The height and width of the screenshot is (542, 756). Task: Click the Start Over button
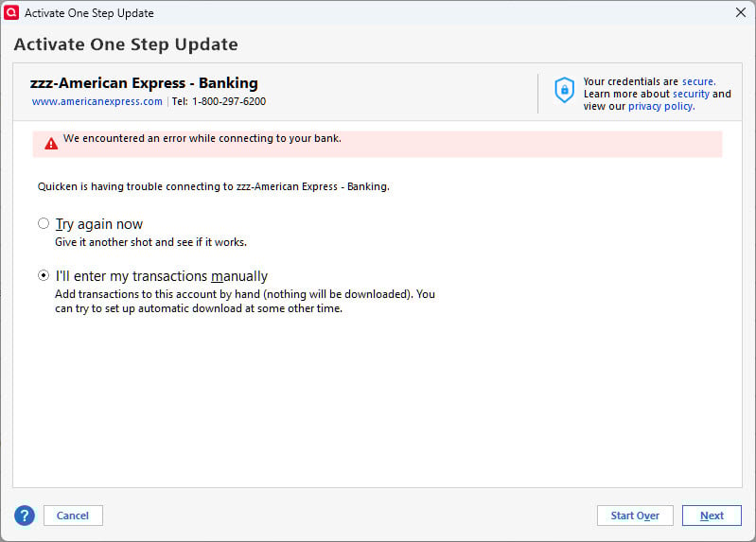tap(635, 516)
